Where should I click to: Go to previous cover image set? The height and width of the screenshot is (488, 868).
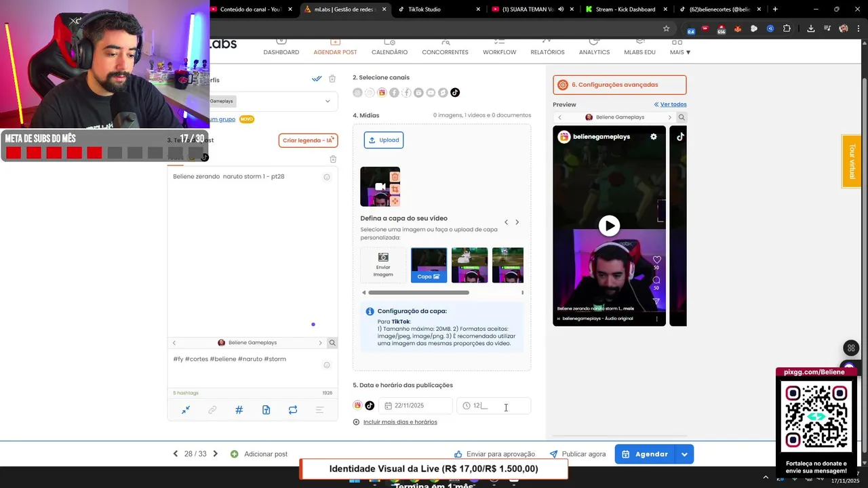coord(506,222)
